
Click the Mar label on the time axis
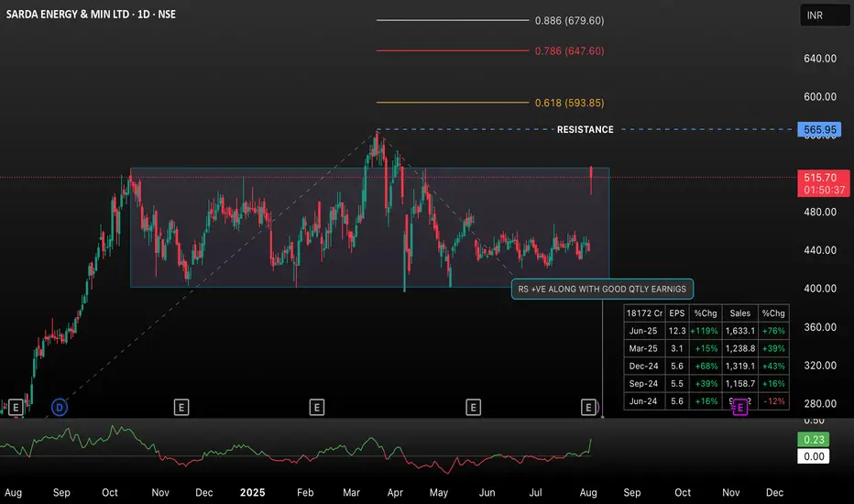pos(351,493)
